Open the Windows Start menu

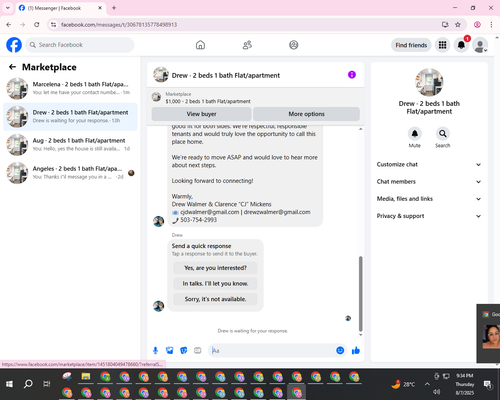click(9, 384)
